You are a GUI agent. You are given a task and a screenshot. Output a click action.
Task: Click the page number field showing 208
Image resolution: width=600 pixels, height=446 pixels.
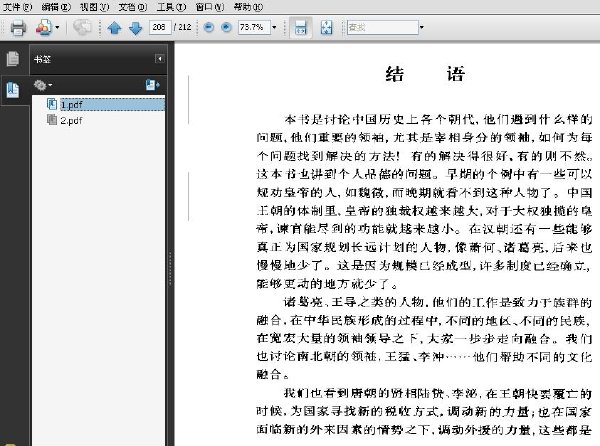tap(160, 27)
